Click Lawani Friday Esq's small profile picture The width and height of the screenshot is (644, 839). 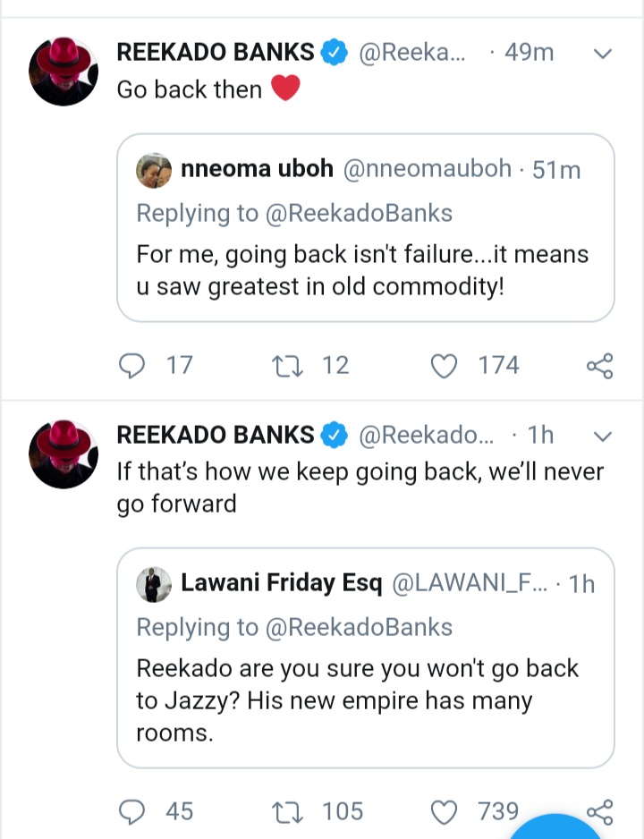click(x=153, y=585)
